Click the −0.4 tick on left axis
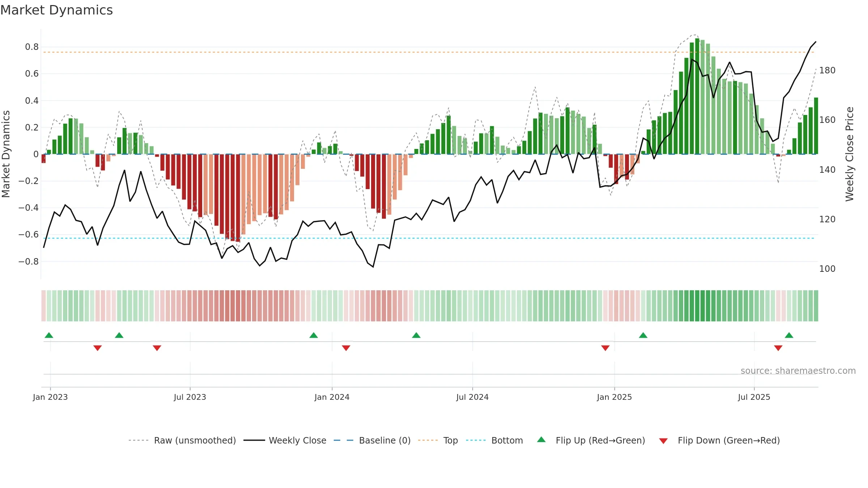868x488 pixels. pos(29,208)
